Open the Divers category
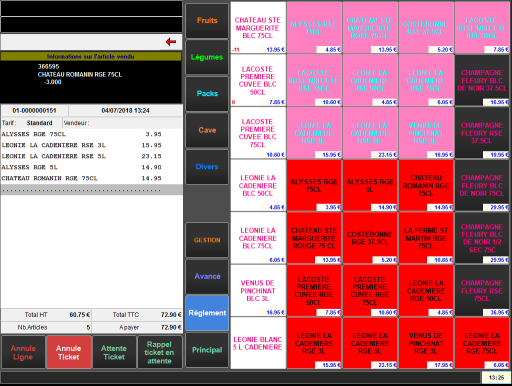Screen dimensions: 512x386 coord(207,167)
